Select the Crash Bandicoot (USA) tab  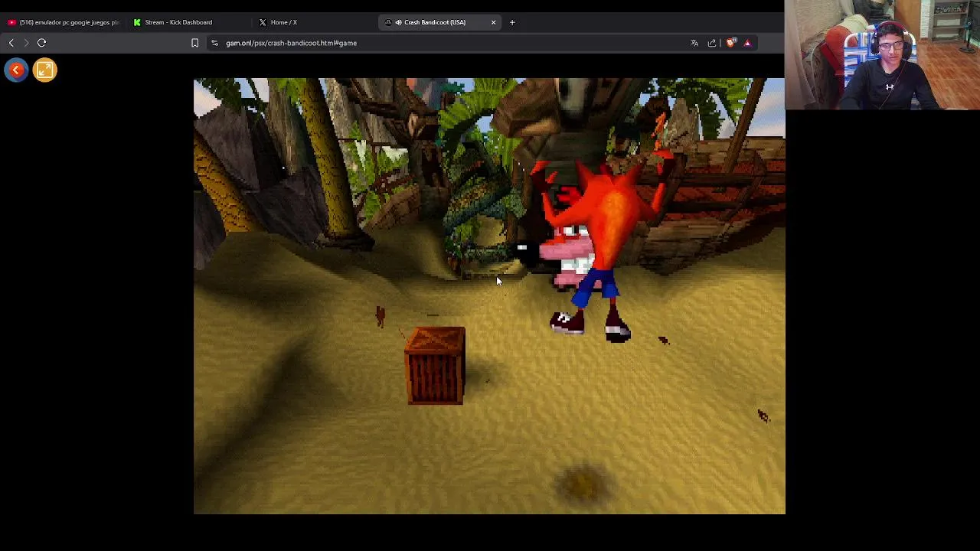(434, 22)
